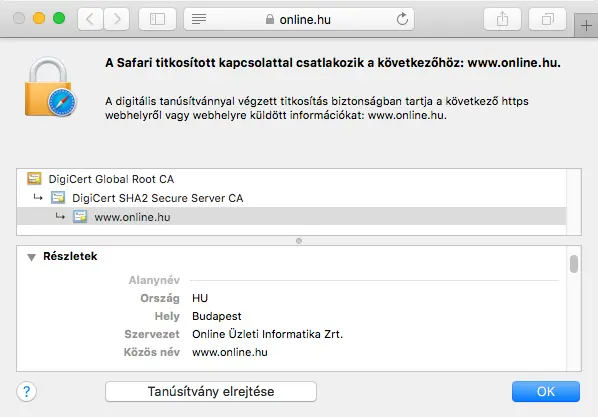This screenshot has height=417, width=598.
Task: Select the www.online.hu certificate row
Action: click(x=291, y=217)
